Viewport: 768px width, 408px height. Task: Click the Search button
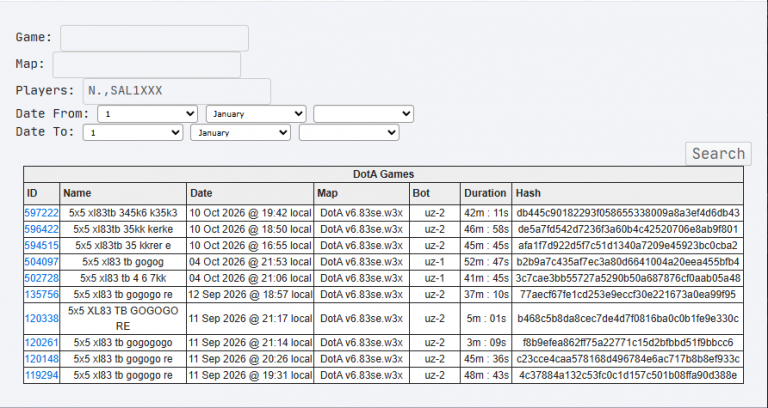click(x=718, y=154)
